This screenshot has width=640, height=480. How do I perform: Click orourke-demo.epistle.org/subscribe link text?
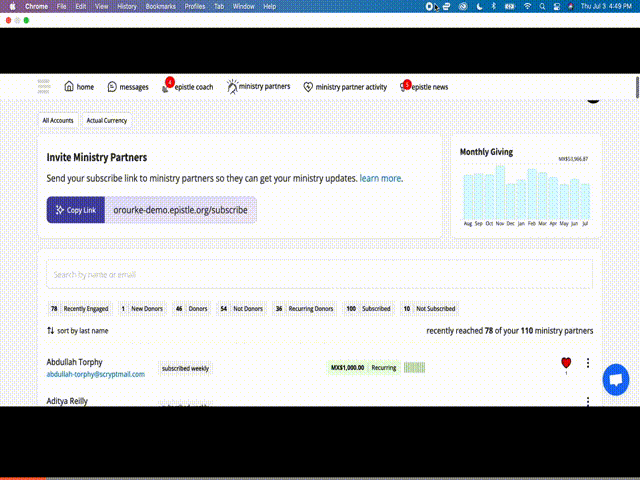coord(180,210)
